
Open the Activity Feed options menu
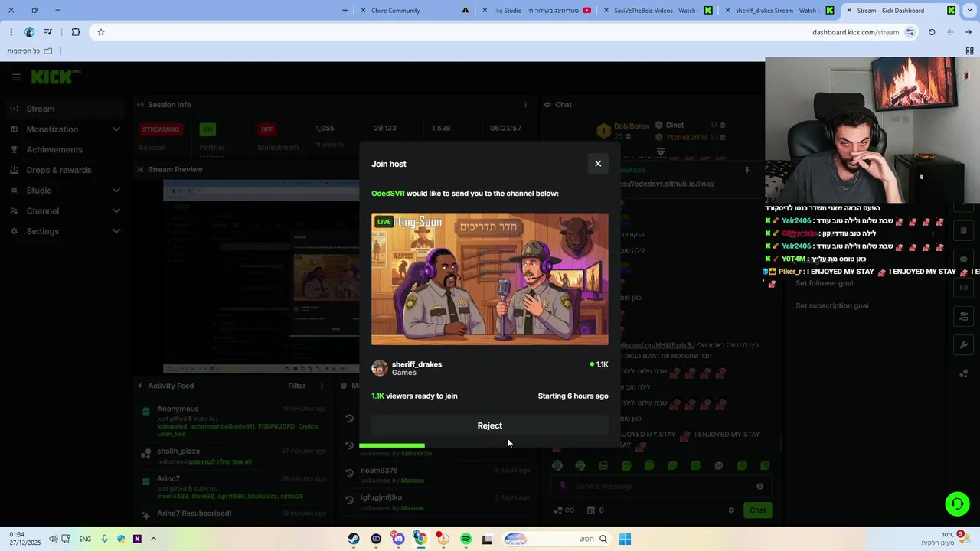(x=322, y=386)
